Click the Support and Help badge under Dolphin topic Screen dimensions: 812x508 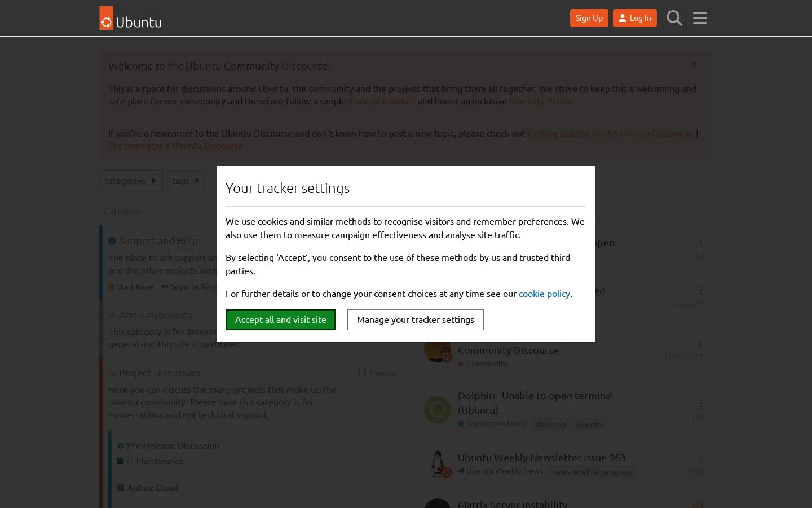(493, 423)
